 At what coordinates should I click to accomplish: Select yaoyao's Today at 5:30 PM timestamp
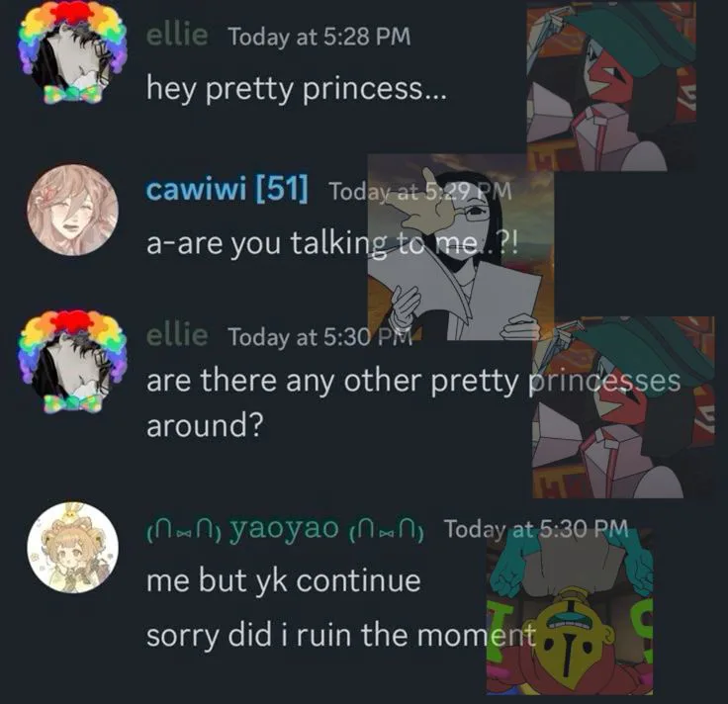536,529
